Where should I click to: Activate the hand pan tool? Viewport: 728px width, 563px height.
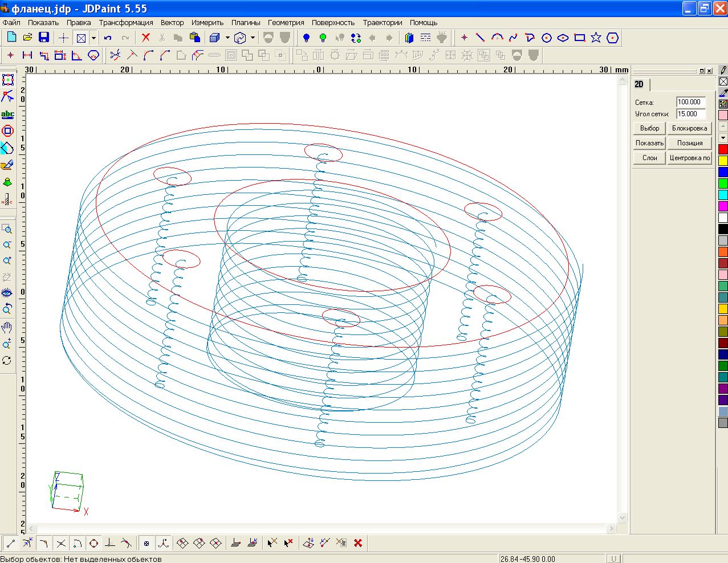click(7, 327)
